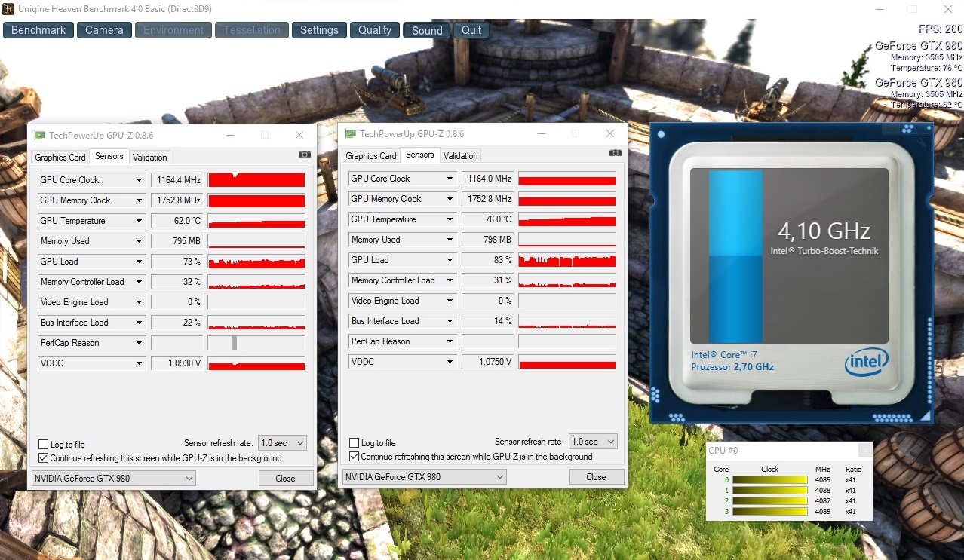The width and height of the screenshot is (964, 560).
Task: Click Quit in Heaven Benchmark
Action: [x=471, y=30]
